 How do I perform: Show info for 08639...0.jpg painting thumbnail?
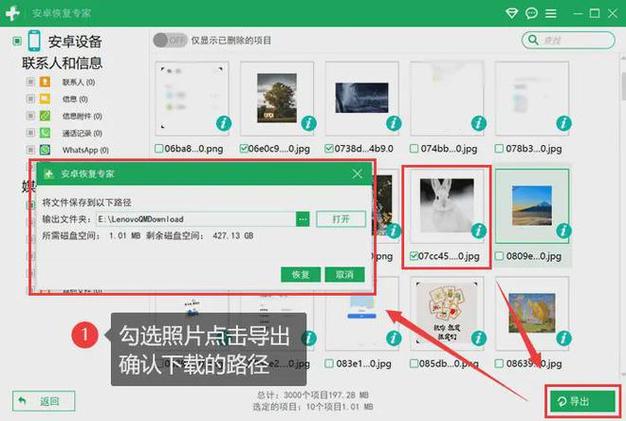564,338
